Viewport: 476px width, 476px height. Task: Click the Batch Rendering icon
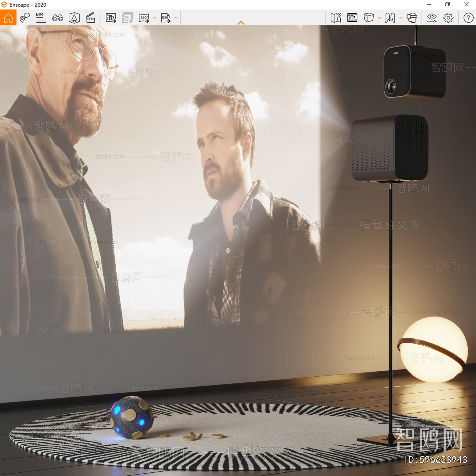[127, 18]
